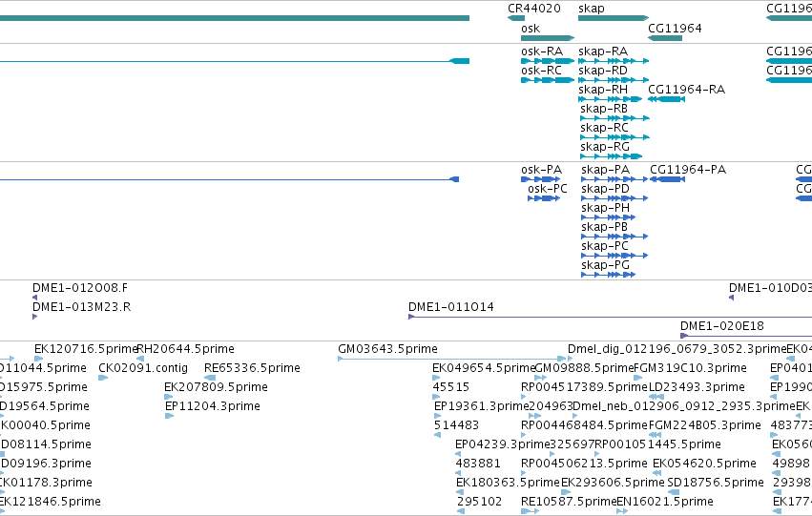Click the long gene bar left of CR44020
Viewport: 812px width, 516px height.
point(235,18)
